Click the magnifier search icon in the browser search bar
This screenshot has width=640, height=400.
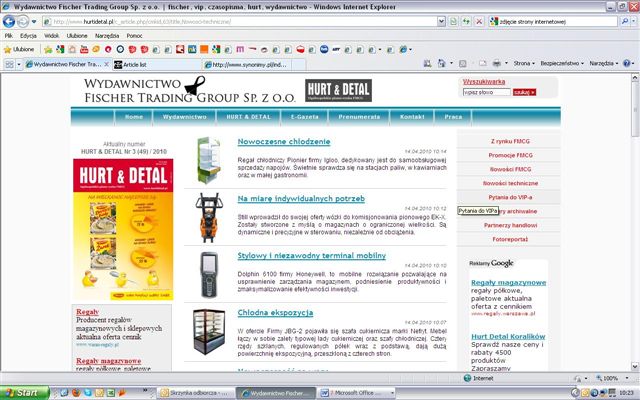[624, 22]
